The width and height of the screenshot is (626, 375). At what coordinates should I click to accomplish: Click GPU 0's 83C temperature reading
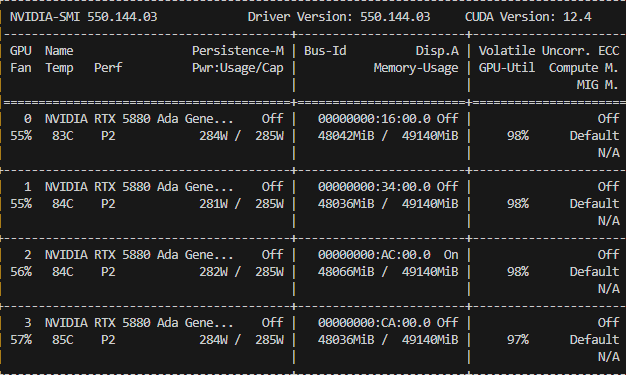pos(63,136)
